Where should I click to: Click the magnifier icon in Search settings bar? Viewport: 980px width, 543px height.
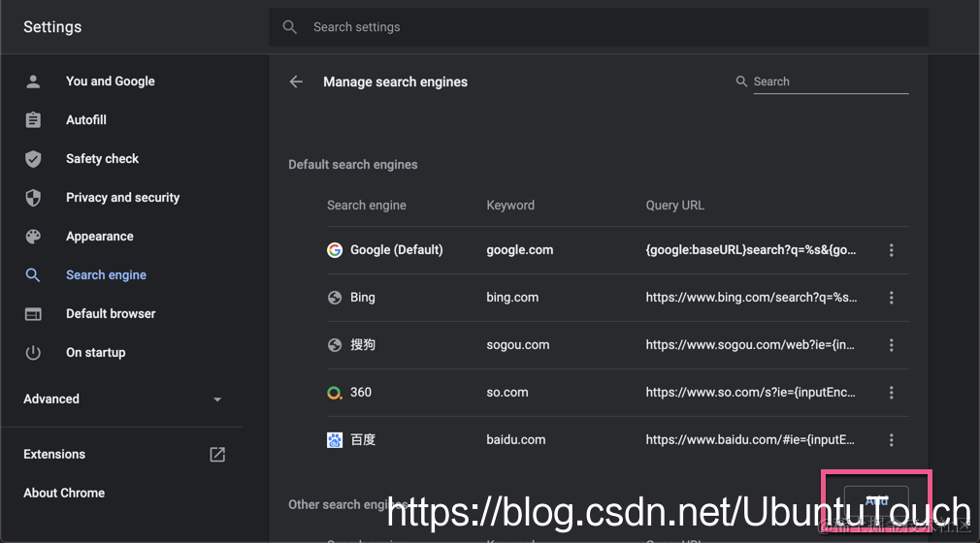coord(289,27)
